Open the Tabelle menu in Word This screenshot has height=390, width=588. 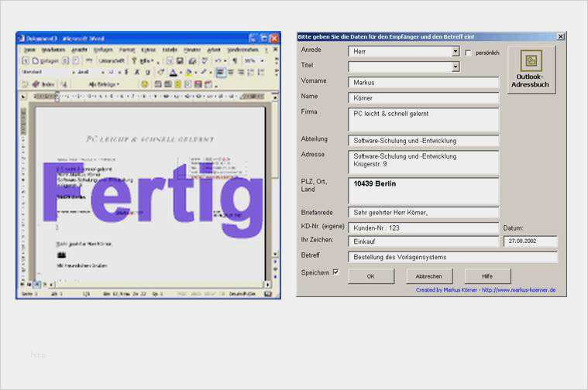tap(170, 50)
